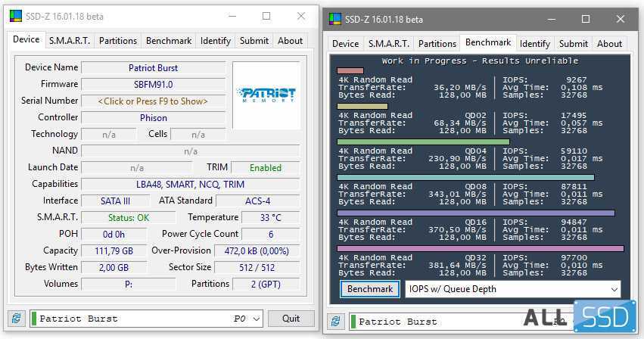
Task: Open the Partitions tab in right window
Action: (x=437, y=44)
